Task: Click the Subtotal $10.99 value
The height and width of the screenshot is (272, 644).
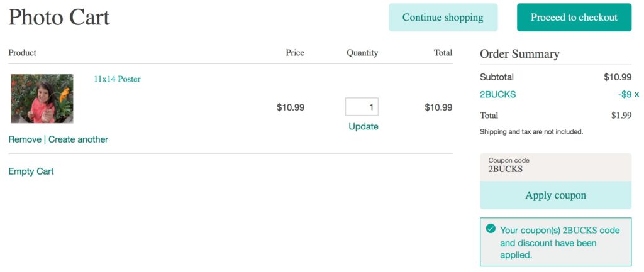Action: pos(618,77)
